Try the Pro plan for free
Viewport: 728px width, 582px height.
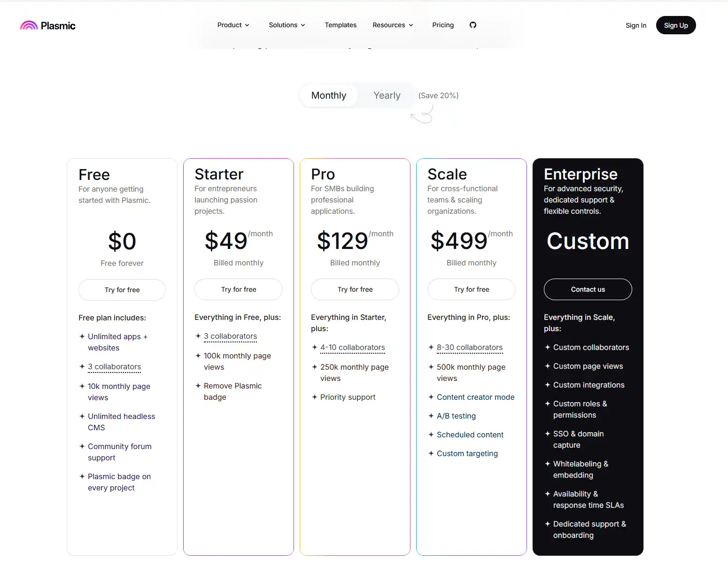pyautogui.click(x=355, y=289)
